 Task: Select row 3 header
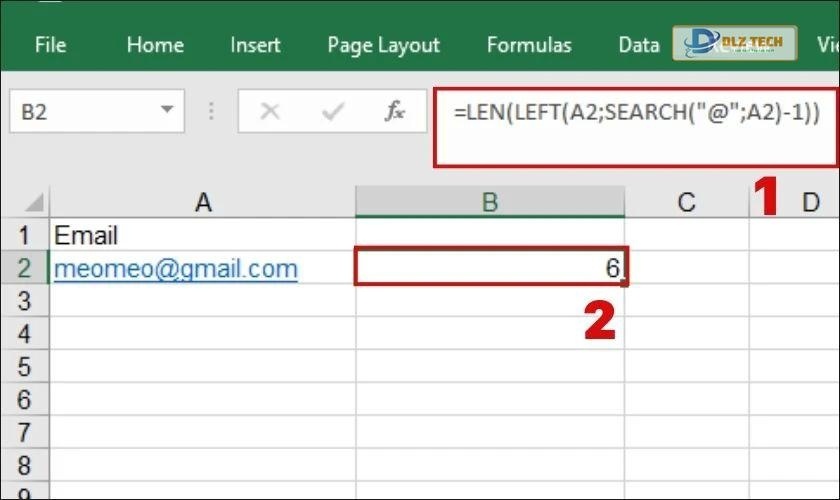[25, 301]
